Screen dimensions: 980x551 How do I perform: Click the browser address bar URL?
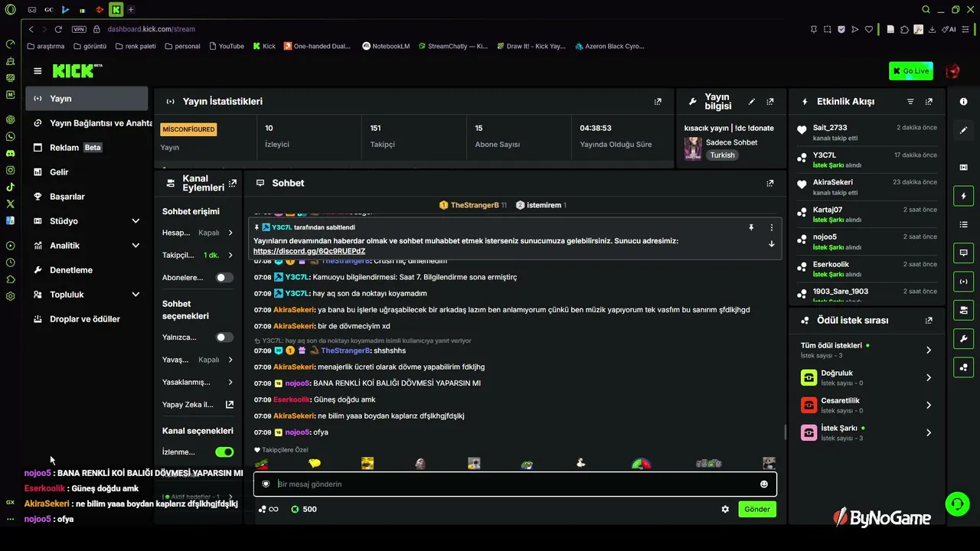152,29
